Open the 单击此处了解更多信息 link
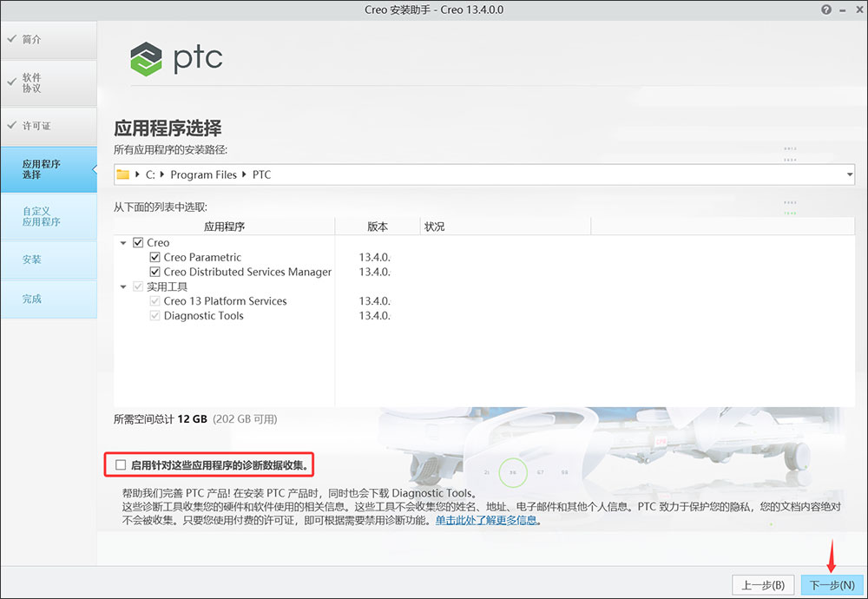Image resolution: width=868 pixels, height=599 pixels. pos(486,520)
